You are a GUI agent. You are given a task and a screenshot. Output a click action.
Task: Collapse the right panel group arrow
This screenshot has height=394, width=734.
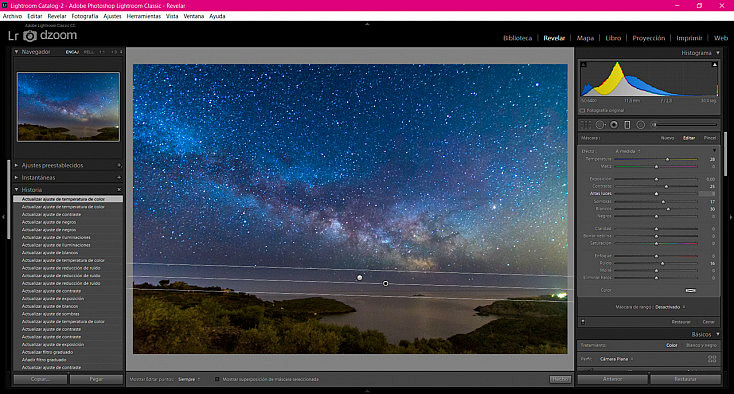click(731, 217)
